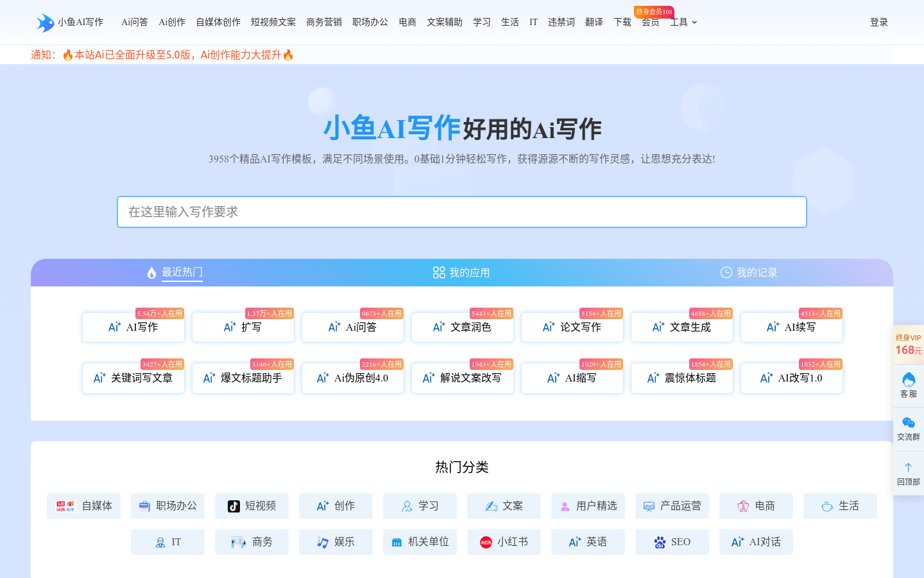
Task: Select the 短视频 TikTok category icon
Action: [x=234, y=506]
